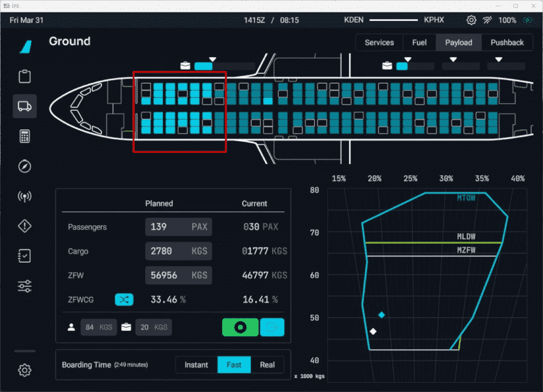
Task: Open the Presets sliders page
Action: pos(24,286)
